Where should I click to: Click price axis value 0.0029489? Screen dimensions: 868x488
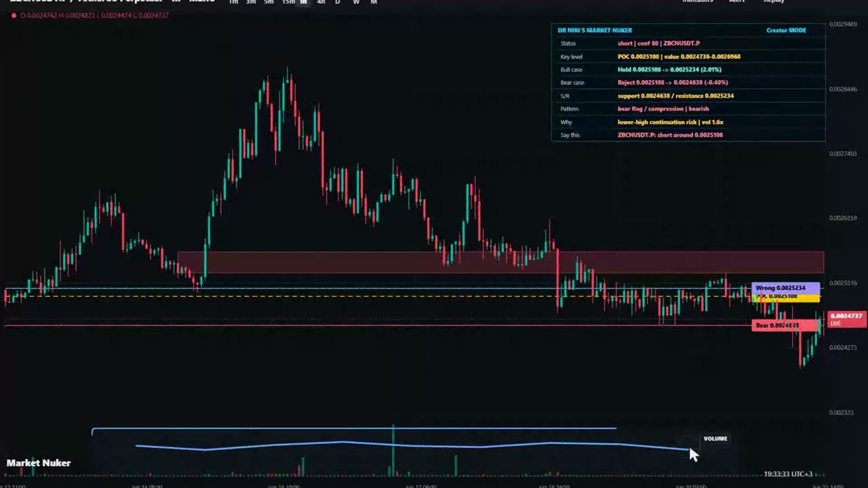click(843, 24)
